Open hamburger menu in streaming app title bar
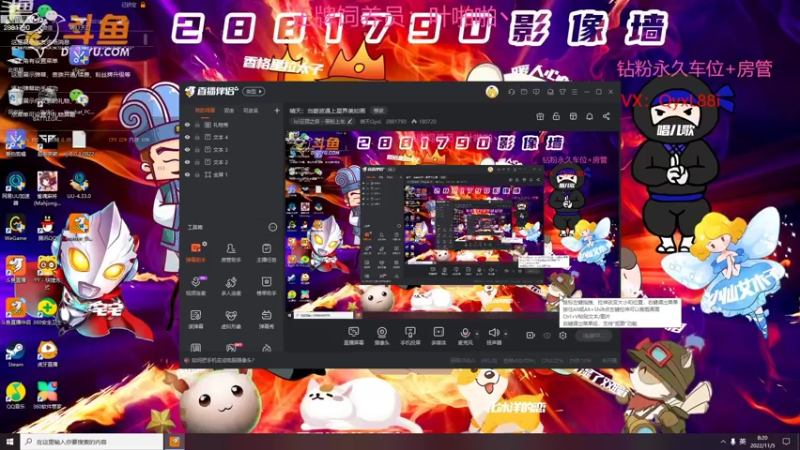This screenshot has height=450, width=800. pos(574,92)
